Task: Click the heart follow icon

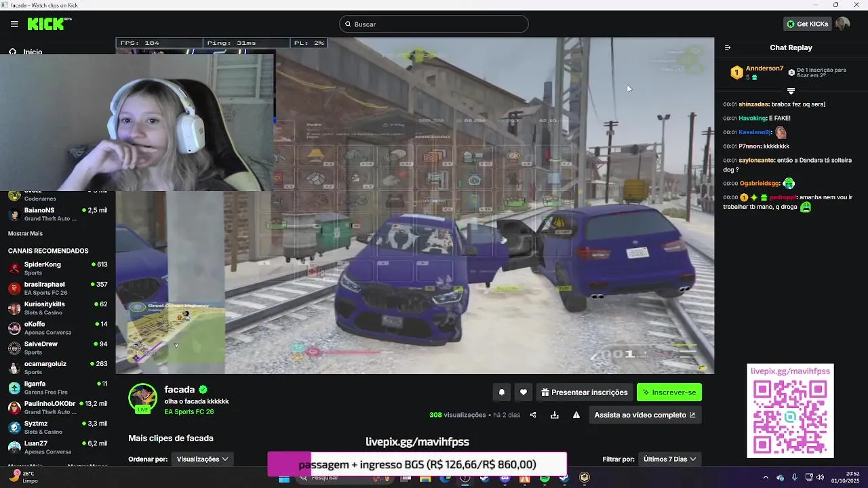Action: (x=524, y=392)
